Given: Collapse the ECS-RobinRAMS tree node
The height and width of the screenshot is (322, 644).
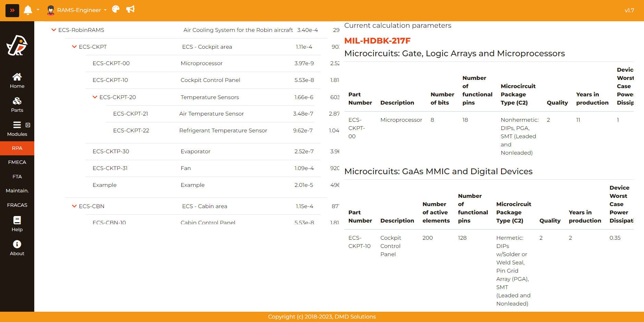Looking at the screenshot, I should point(54,30).
